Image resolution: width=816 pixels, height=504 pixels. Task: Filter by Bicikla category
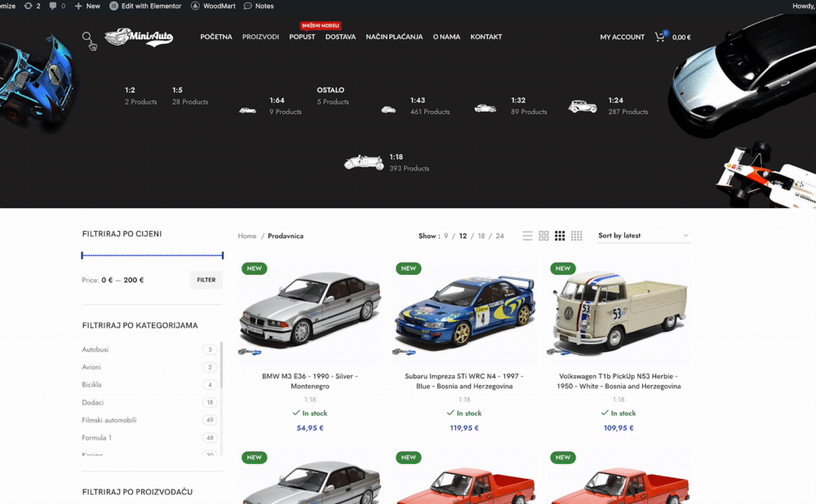tap(91, 385)
